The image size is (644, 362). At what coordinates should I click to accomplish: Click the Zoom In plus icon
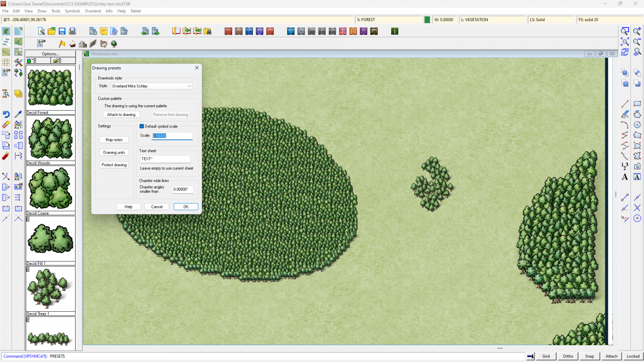click(637, 31)
